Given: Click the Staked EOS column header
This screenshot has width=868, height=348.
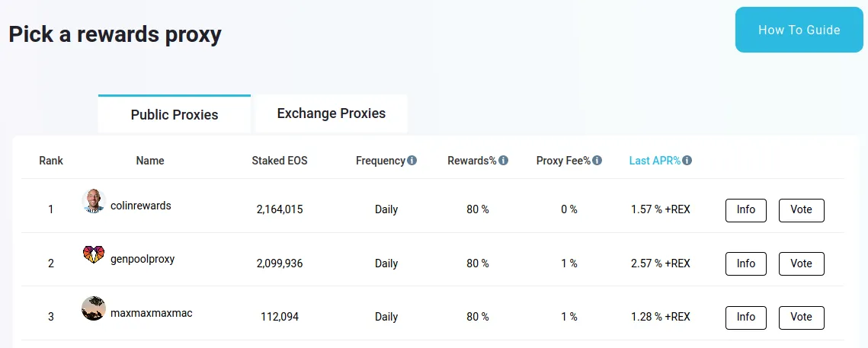Looking at the screenshot, I should [280, 161].
